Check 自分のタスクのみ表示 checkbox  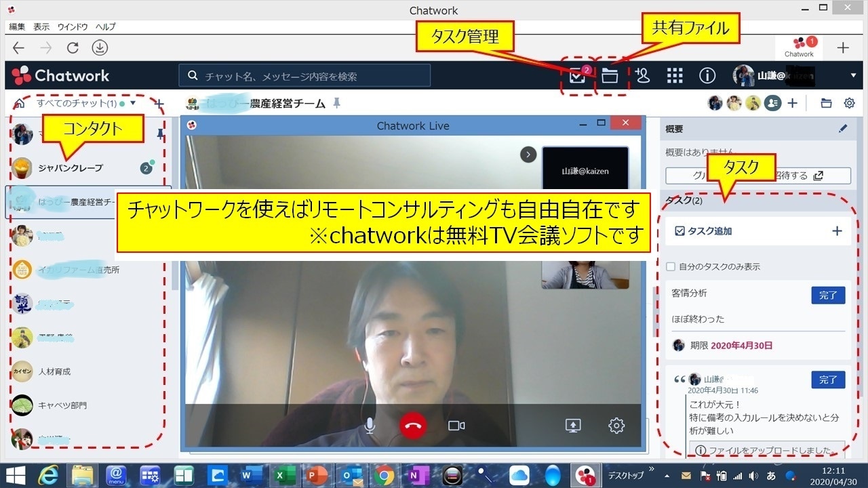(671, 267)
